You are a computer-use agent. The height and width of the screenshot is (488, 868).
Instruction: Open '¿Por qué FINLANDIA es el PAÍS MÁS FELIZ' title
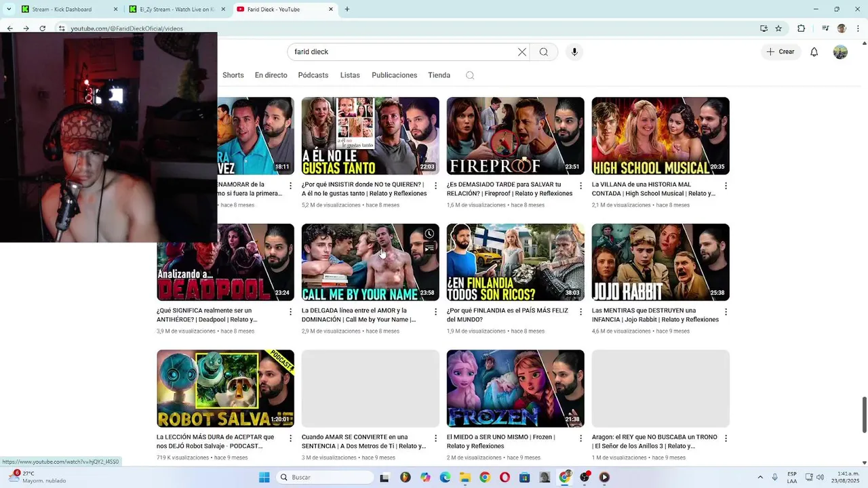(507, 315)
